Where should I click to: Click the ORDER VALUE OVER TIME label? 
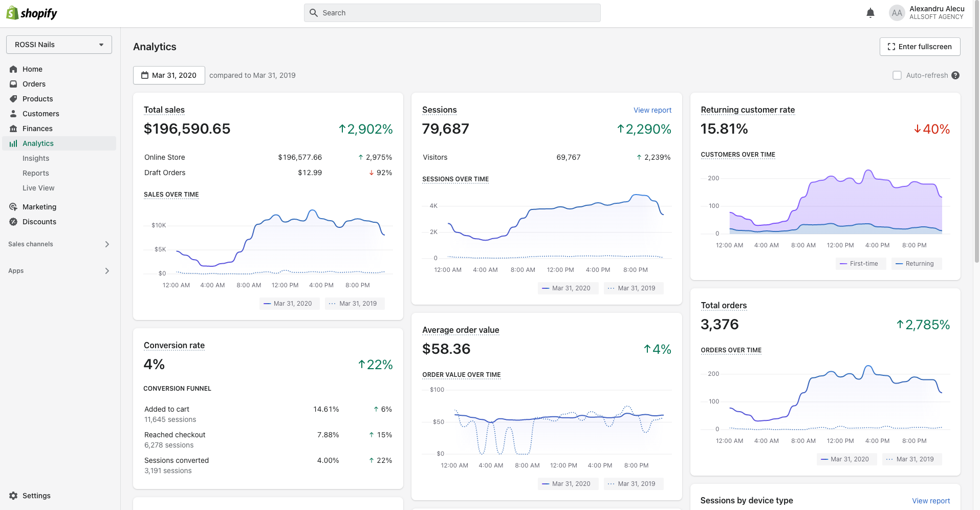pos(462,375)
